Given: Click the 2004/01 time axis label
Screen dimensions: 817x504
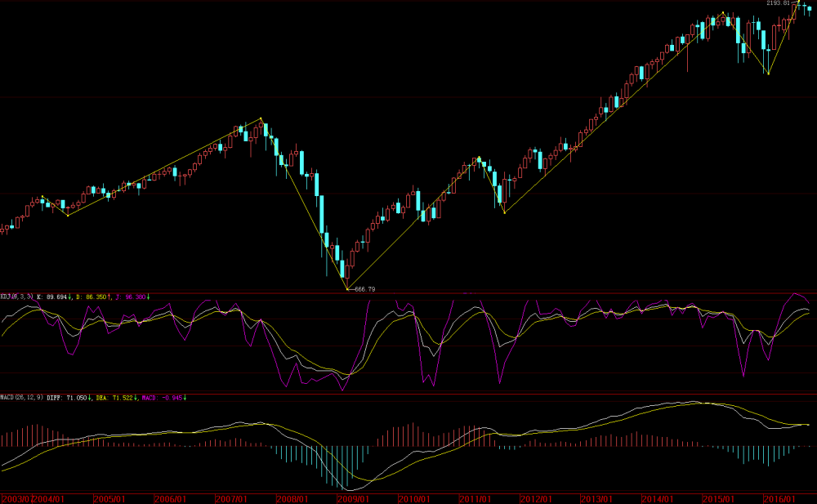Looking at the screenshot, I should click(x=49, y=498).
